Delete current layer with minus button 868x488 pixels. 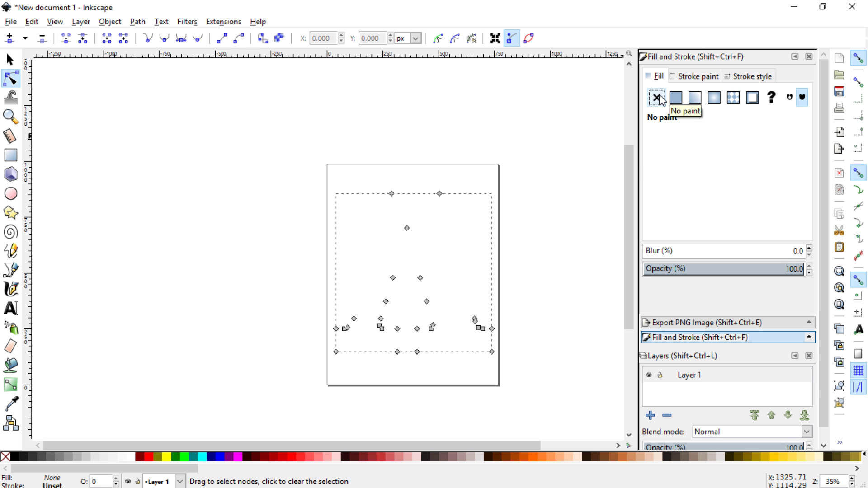[667, 415]
